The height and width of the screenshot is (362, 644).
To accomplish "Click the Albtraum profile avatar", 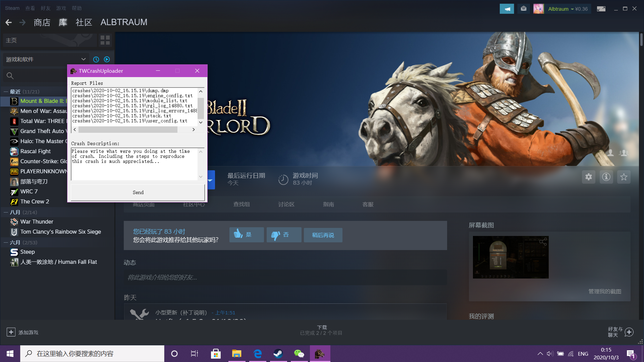I will tap(538, 9).
